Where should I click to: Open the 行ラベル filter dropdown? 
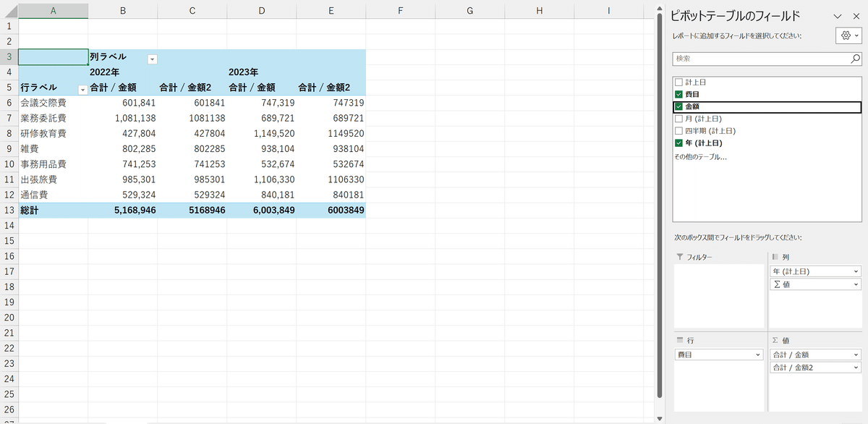coord(82,89)
